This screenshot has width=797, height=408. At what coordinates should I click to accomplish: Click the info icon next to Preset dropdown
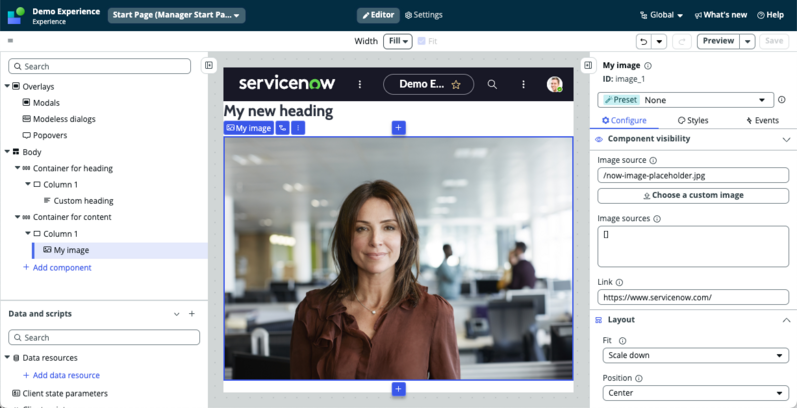[x=782, y=100]
